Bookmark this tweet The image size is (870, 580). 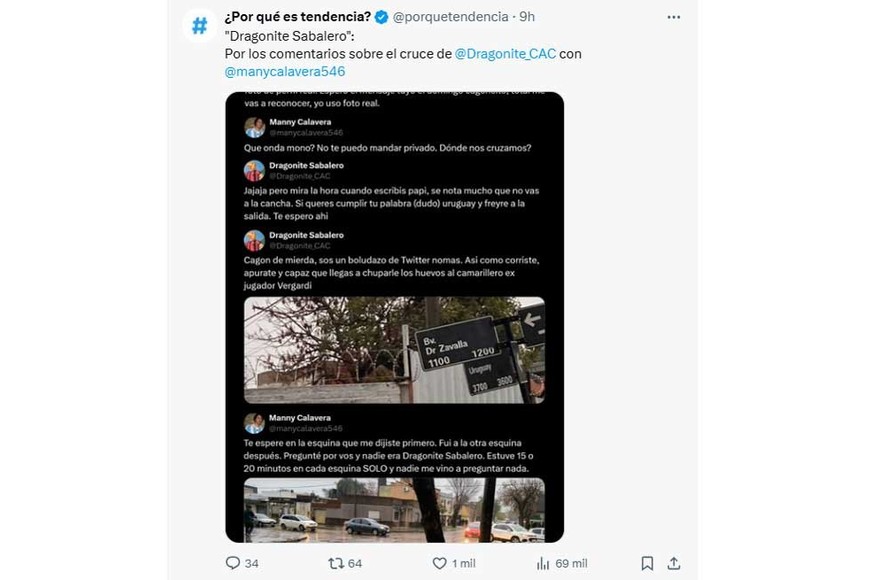(647, 563)
